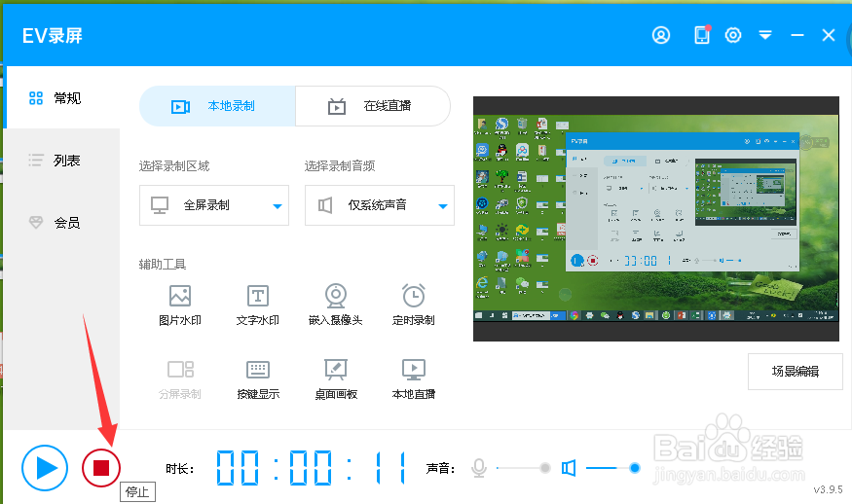Open the 定时录制 scheduled recording tool

[x=414, y=305]
